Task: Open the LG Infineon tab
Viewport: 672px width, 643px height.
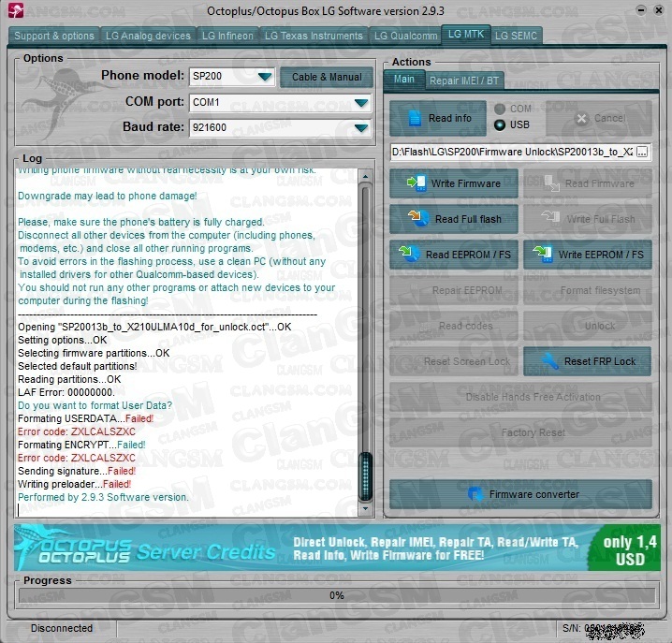Action: click(x=227, y=36)
